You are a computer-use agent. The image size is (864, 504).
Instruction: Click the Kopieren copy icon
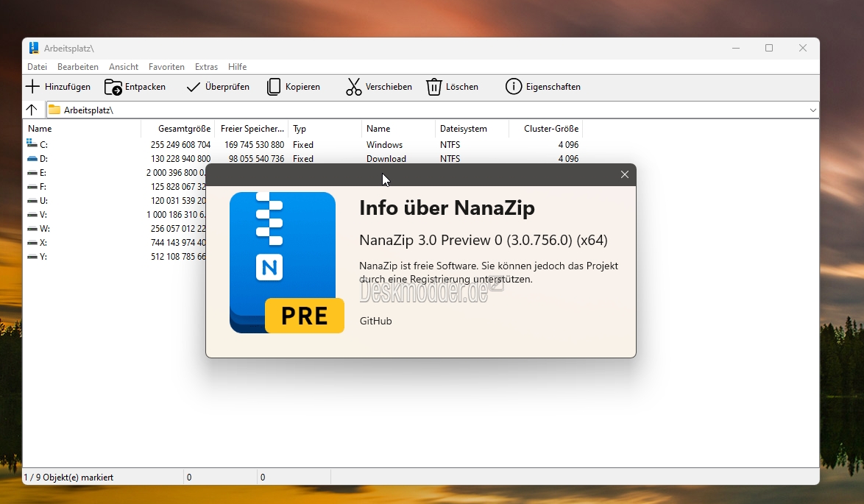pos(273,87)
